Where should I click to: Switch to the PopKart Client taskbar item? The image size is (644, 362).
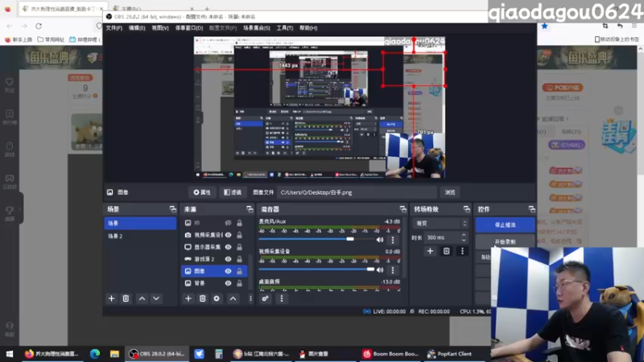[449, 354]
